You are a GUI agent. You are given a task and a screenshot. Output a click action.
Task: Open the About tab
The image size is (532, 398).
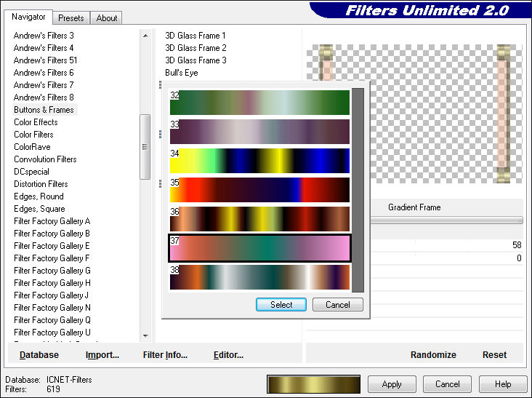coord(107,18)
